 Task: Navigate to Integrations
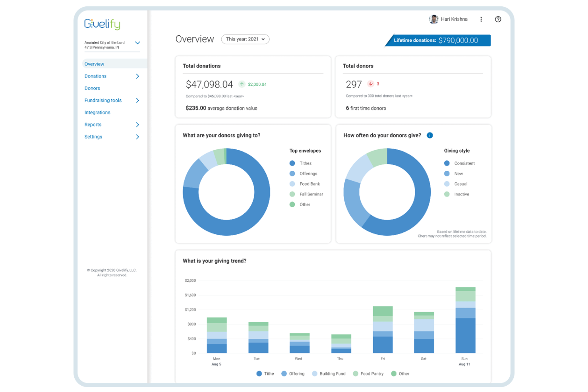[x=97, y=112]
